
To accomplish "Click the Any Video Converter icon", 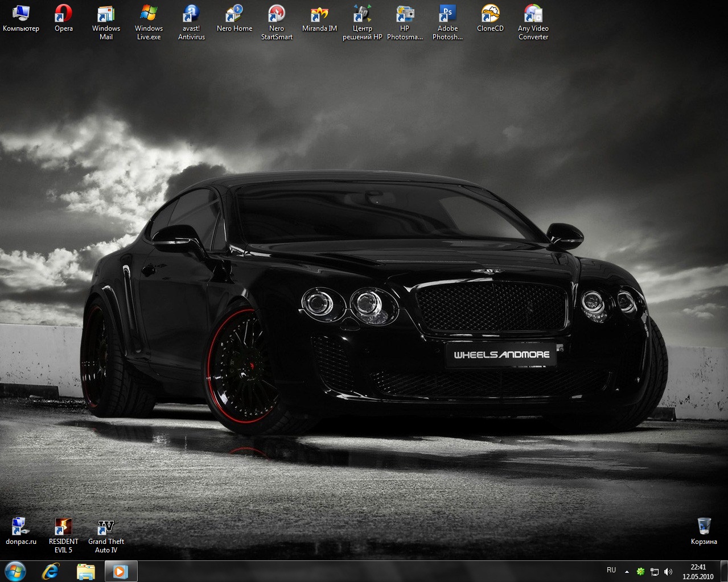I will pos(533,23).
